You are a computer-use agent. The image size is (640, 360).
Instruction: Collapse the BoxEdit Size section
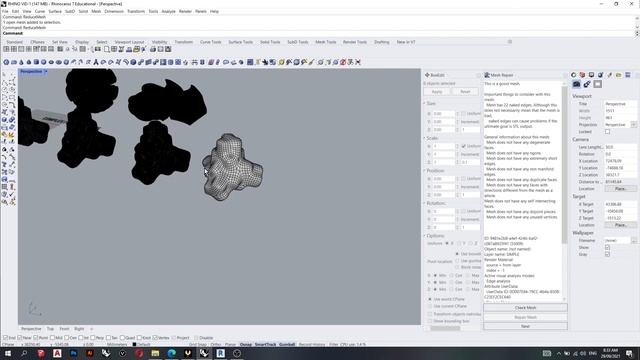click(x=424, y=104)
